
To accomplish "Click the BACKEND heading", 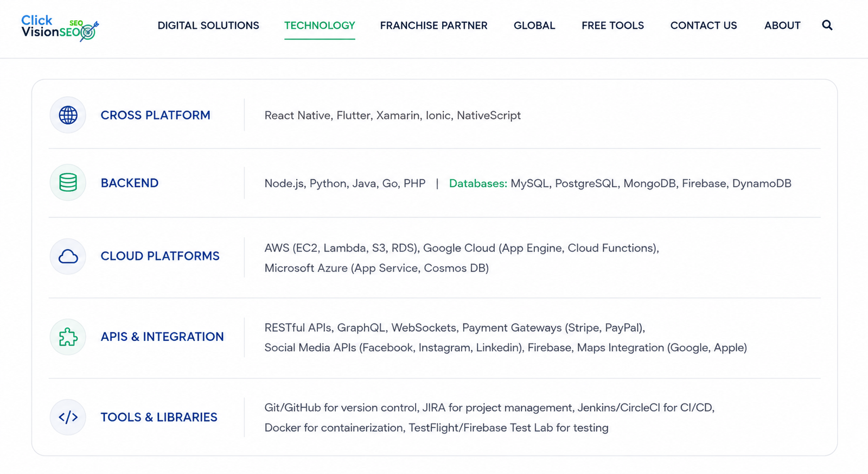I will coord(130,183).
